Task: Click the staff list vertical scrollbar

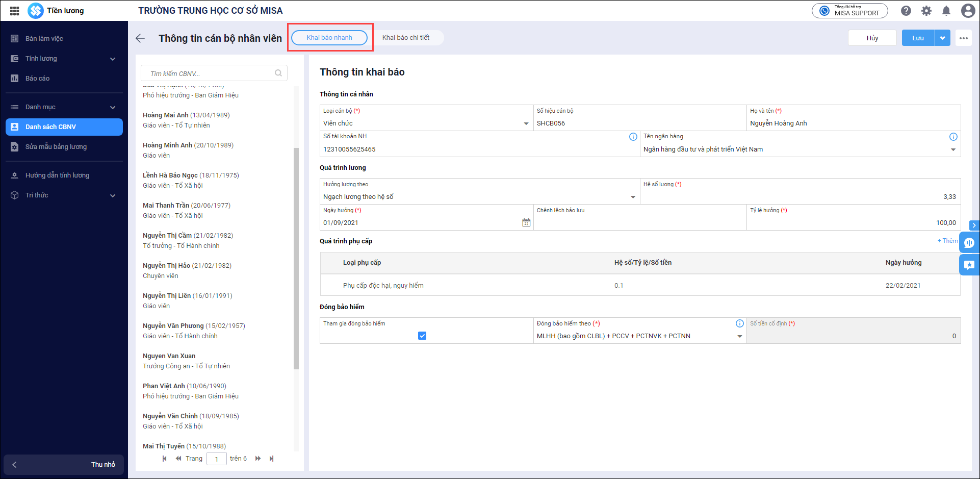Action: [296, 258]
